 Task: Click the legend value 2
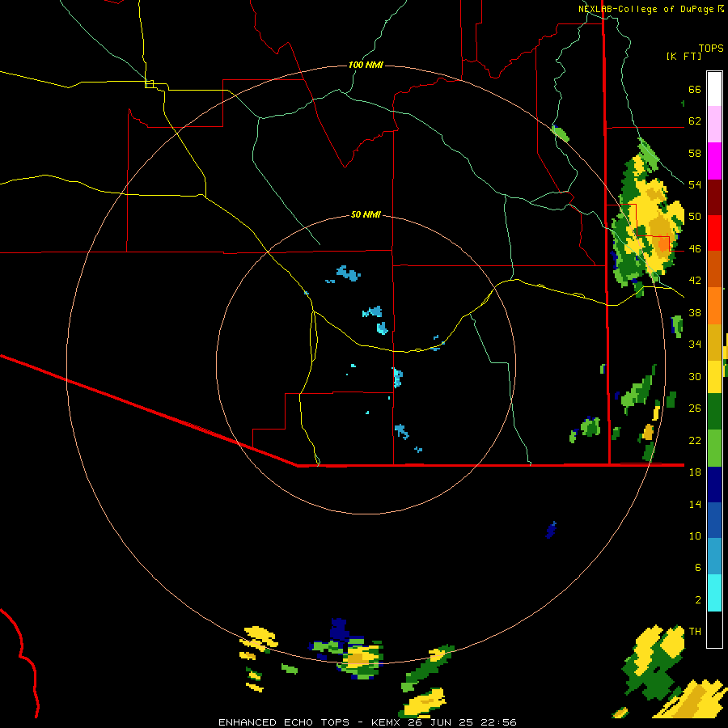[x=698, y=599]
